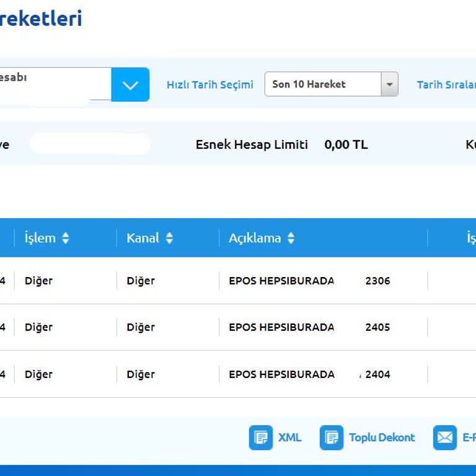Click Diğer İşlem cell in 2306 row
The width and height of the screenshot is (476, 476).
tap(38, 281)
